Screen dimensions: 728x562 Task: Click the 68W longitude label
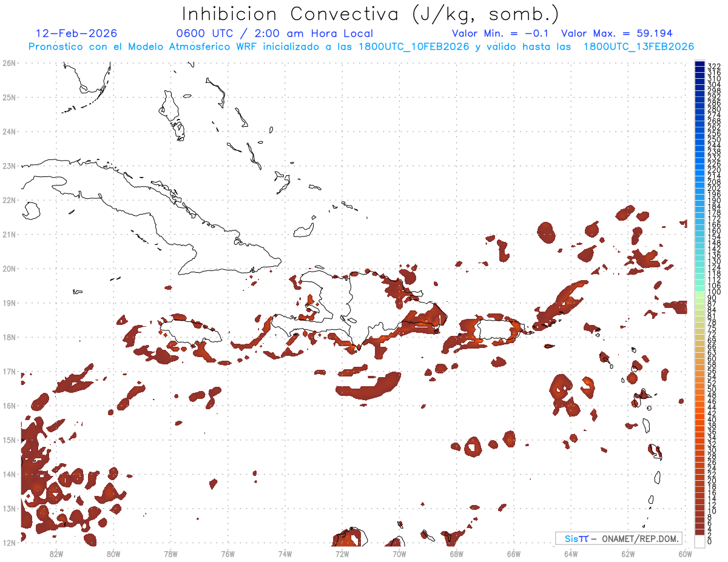point(457,554)
